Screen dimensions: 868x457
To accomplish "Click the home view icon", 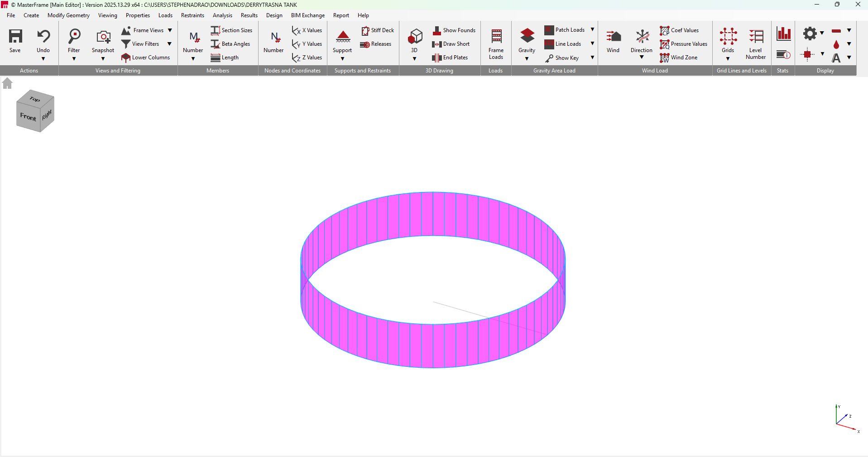I will (7, 83).
